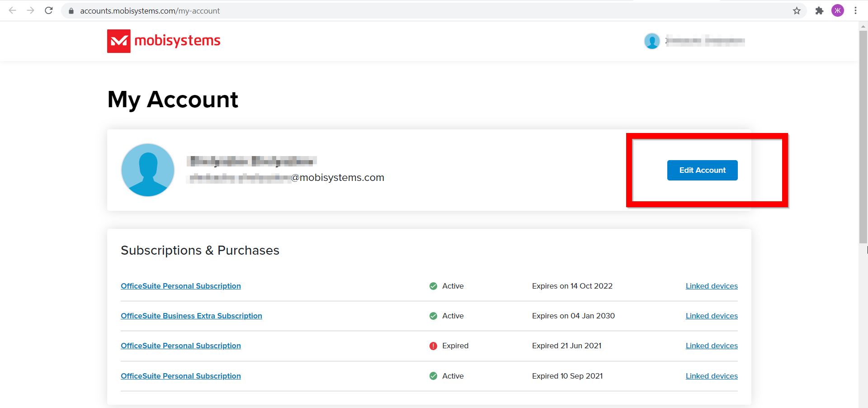
Task: Open Linked devices for 21 Jun 2021 subscription
Action: [x=712, y=346]
